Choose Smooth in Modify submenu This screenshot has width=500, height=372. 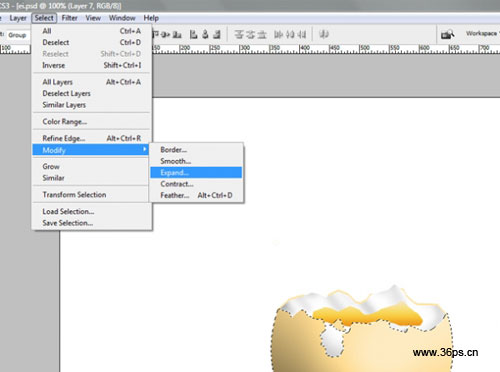pyautogui.click(x=196, y=161)
